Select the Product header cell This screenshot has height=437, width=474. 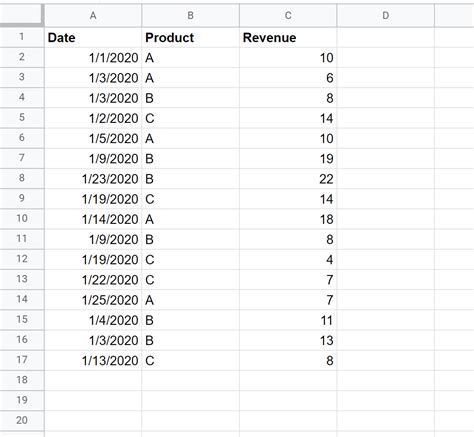coord(190,37)
